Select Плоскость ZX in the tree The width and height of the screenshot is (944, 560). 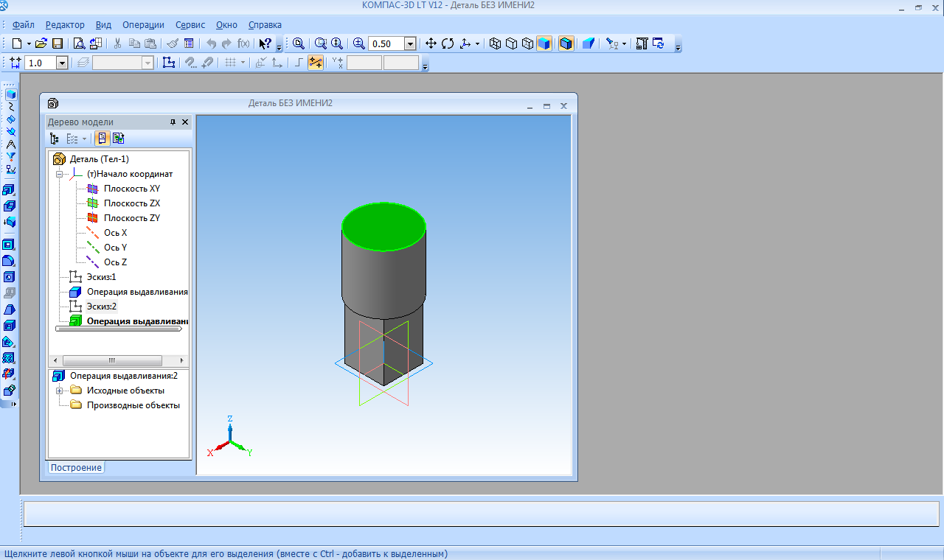pos(132,203)
